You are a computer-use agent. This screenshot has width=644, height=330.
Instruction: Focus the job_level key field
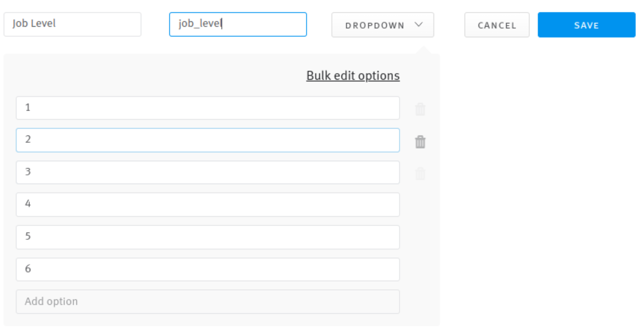coord(238,24)
